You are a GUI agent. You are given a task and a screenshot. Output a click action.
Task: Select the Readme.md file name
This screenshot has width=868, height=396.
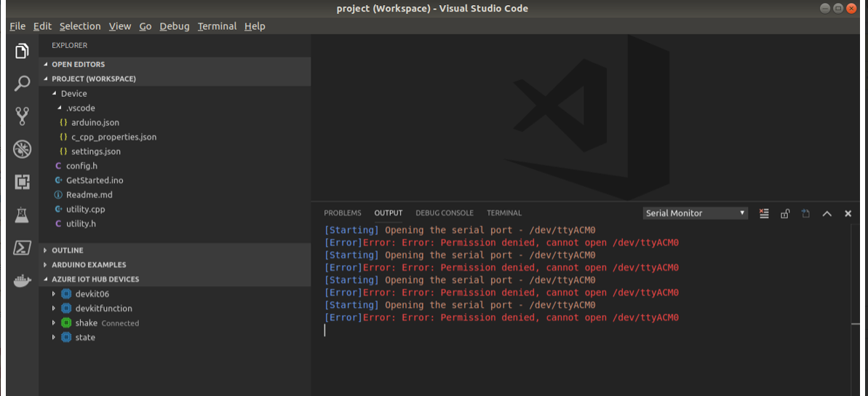[x=89, y=195]
